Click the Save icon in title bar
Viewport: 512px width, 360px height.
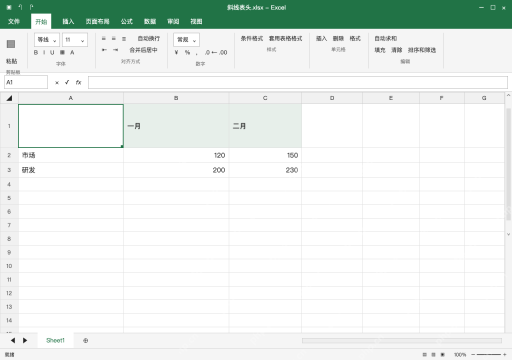[9, 7]
